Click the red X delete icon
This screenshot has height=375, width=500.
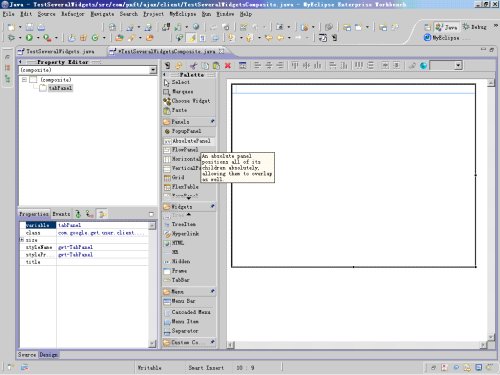pyautogui.click(x=228, y=65)
